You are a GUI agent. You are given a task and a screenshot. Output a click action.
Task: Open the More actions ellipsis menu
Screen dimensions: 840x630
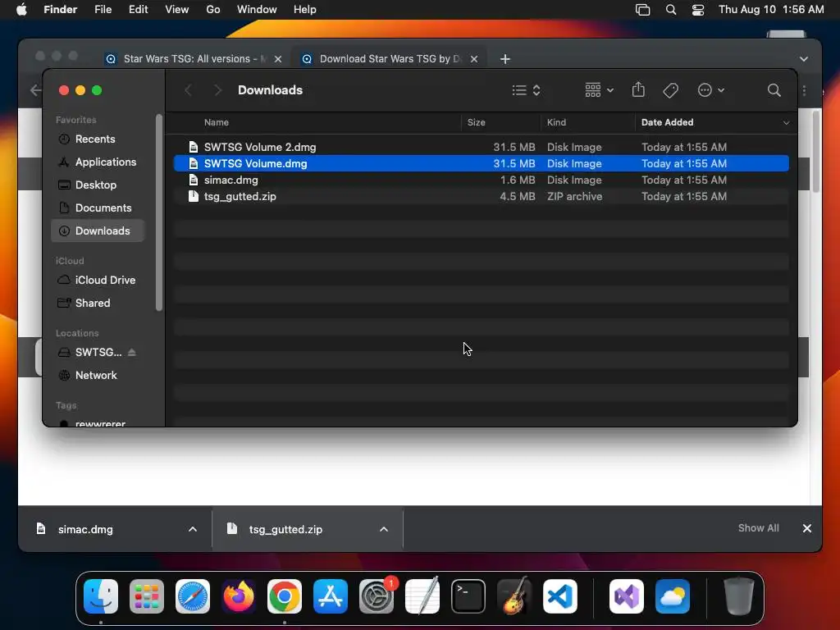click(711, 90)
